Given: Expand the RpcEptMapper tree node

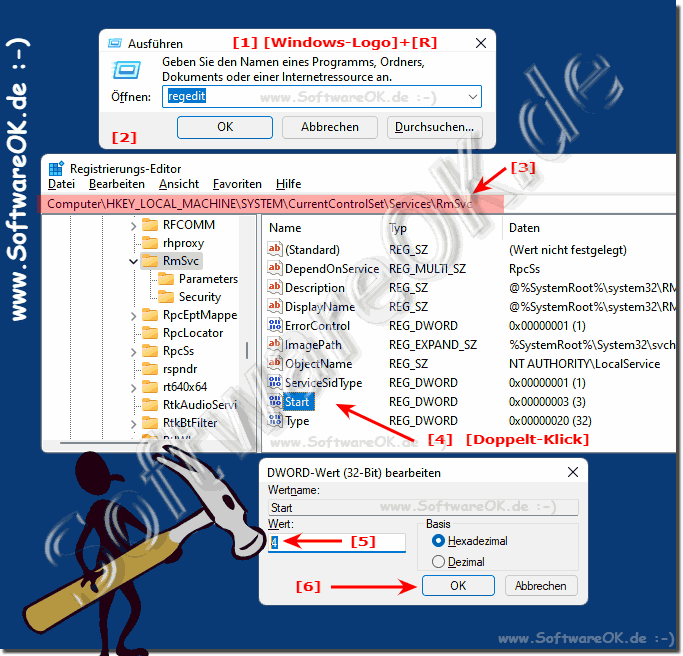Looking at the screenshot, I should [133, 316].
